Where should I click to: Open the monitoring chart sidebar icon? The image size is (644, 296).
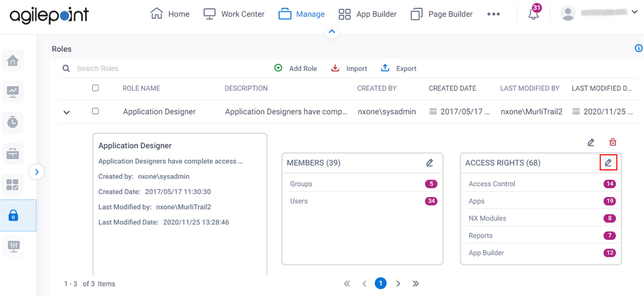coord(13,91)
